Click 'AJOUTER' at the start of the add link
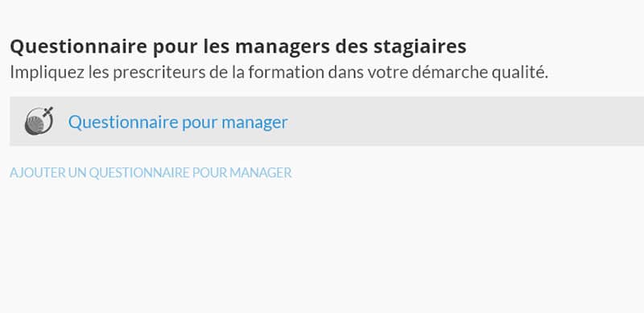Viewport: 644px width, 313px height. 38,172
